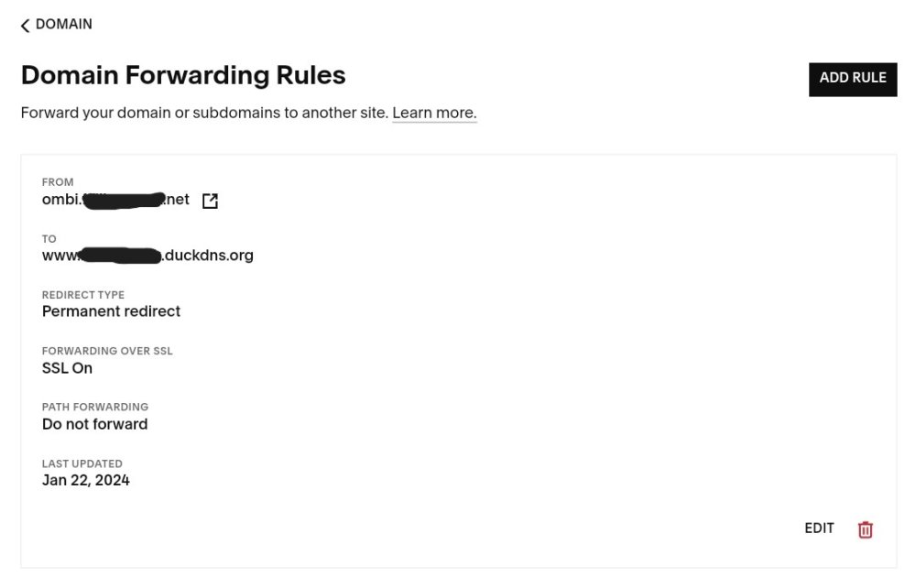Click the back chevron beside DOMAIN
Screen dimensions: 916x588
[x=25, y=26]
